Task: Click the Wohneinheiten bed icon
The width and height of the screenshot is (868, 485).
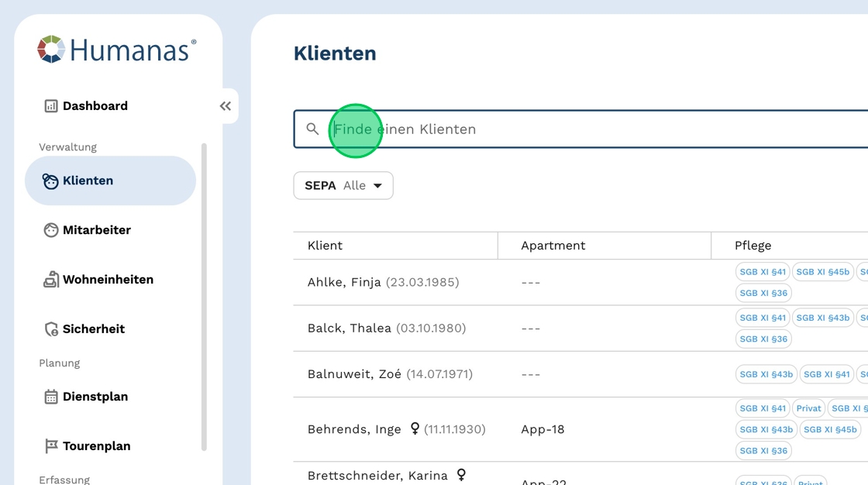Action: coord(51,280)
